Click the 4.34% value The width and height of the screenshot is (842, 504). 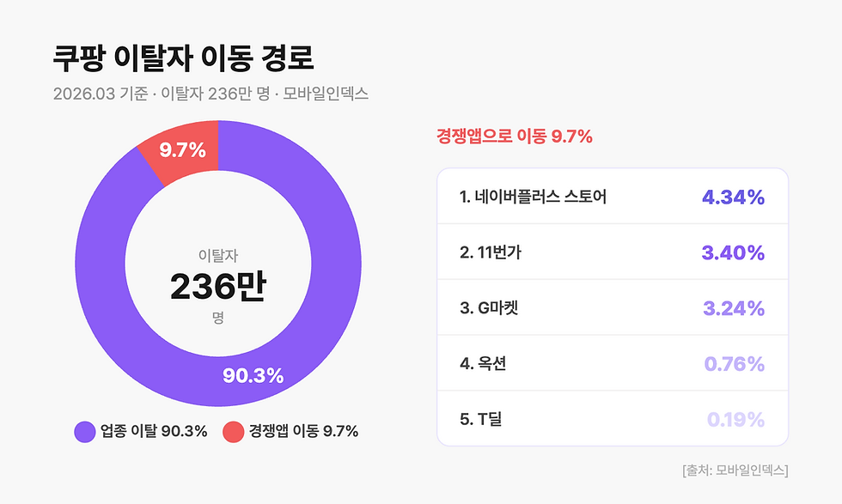733,197
